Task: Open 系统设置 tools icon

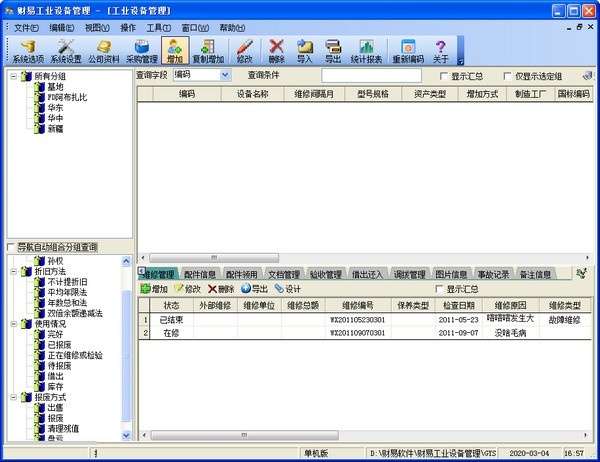Action: [66, 51]
